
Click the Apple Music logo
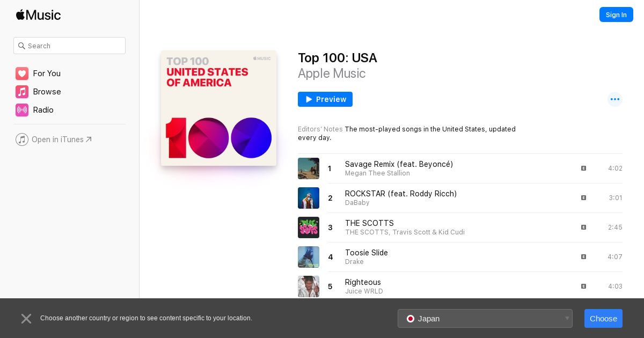pyautogui.click(x=38, y=15)
